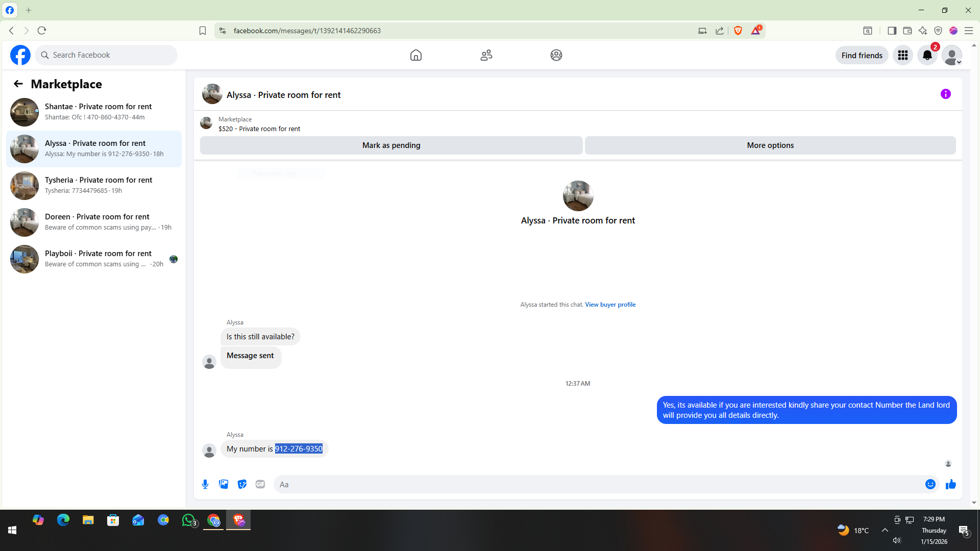
Task: Open the Friends tab
Action: [x=486, y=55]
